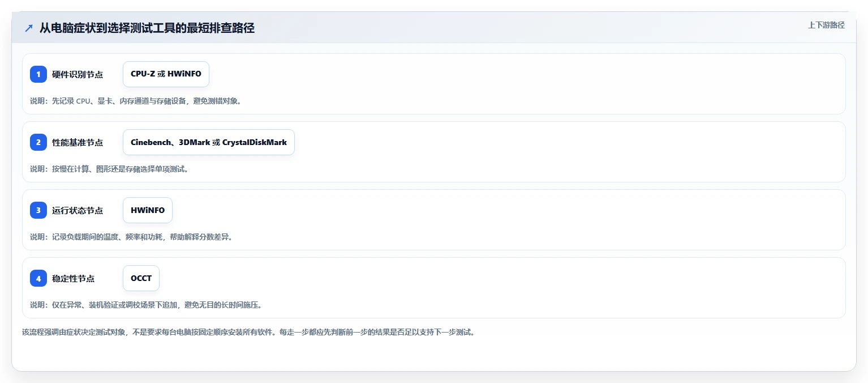Click the note 说明：仅在异常、装机验证或调校场景下追加
Image resolution: width=868 pixels, height=383 pixels.
click(145, 305)
